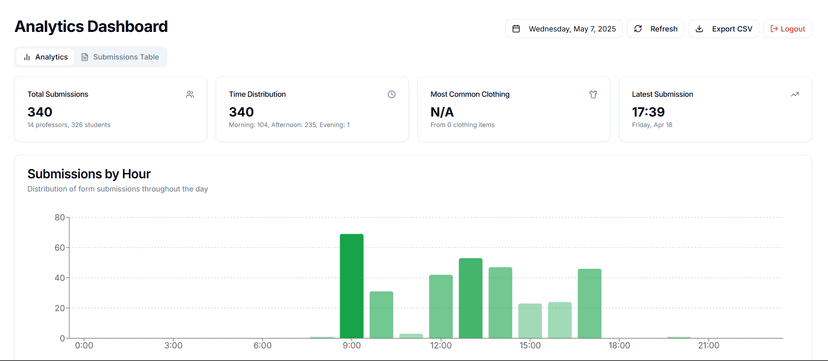Click the 12:00 bar in the chart
The width and height of the screenshot is (828, 361).
coord(441,307)
